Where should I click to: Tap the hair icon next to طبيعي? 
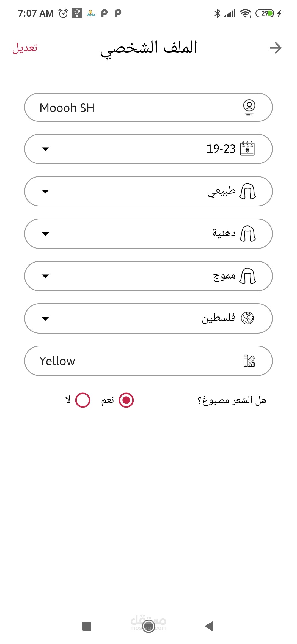tap(248, 191)
